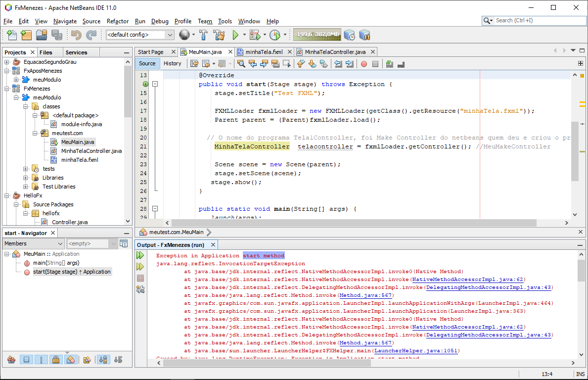Create a New File from main toolbar
588x380 pixels.
coord(12,35)
